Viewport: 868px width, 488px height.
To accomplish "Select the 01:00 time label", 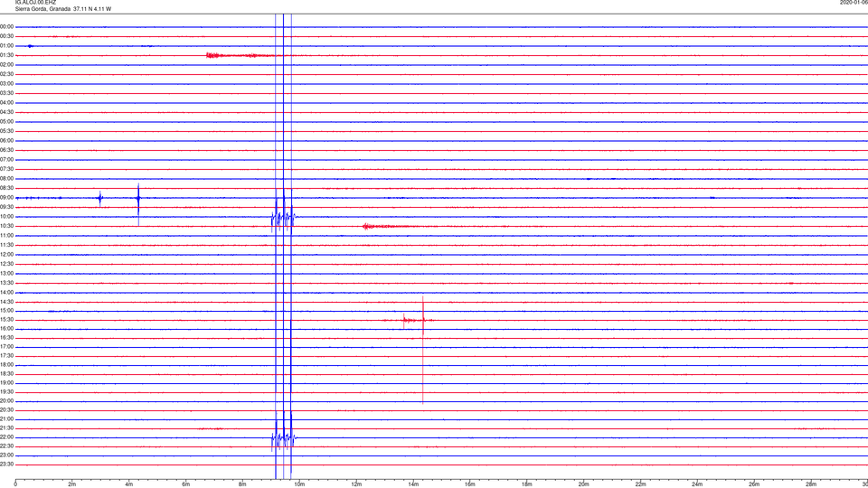I will tap(6, 45).
